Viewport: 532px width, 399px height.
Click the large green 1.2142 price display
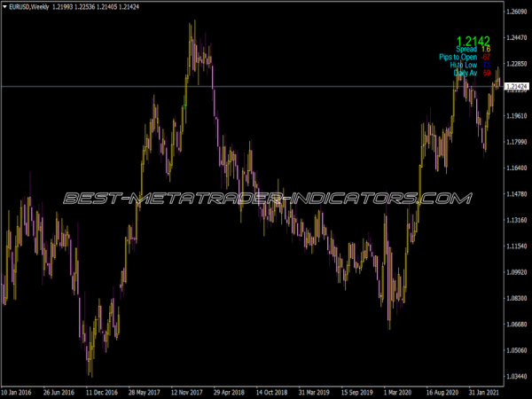[x=473, y=41]
